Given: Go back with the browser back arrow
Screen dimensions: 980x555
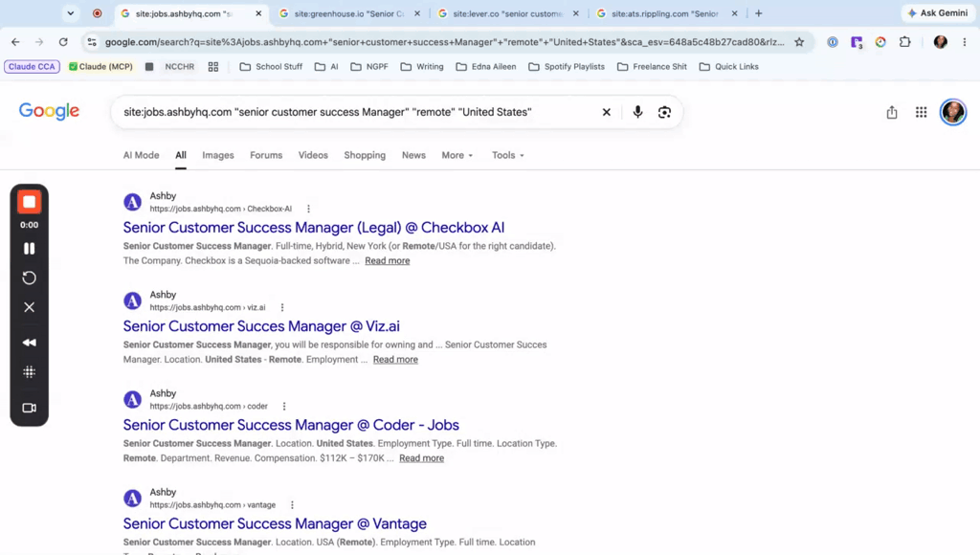Looking at the screenshot, I should pyautogui.click(x=15, y=42).
